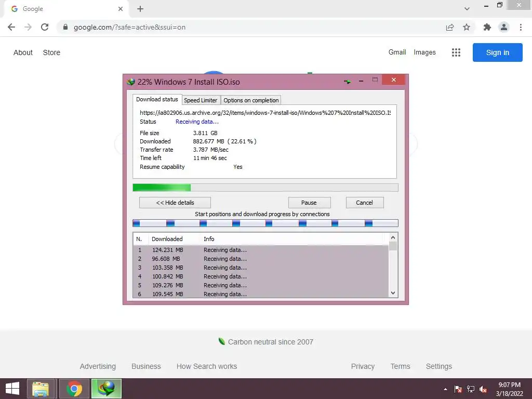Image resolution: width=532 pixels, height=399 pixels.
Task: Click the IDM green arrow title icon
Action: coord(347,82)
